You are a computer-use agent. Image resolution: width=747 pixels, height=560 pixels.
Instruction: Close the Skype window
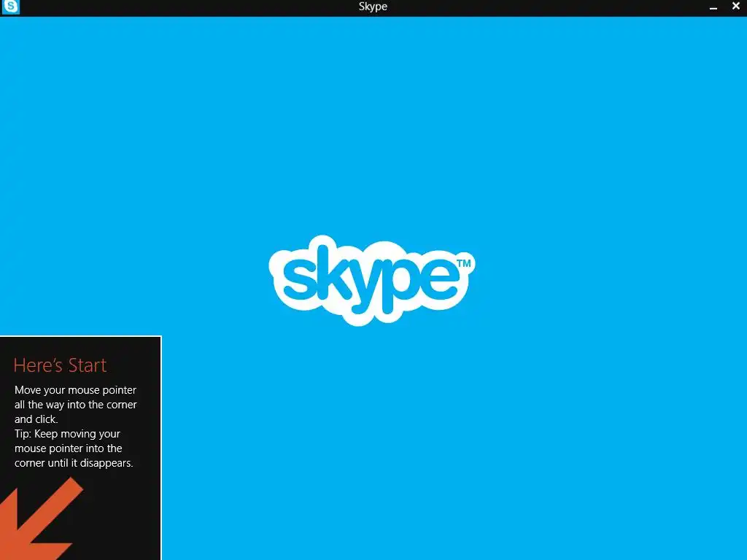tap(736, 6)
